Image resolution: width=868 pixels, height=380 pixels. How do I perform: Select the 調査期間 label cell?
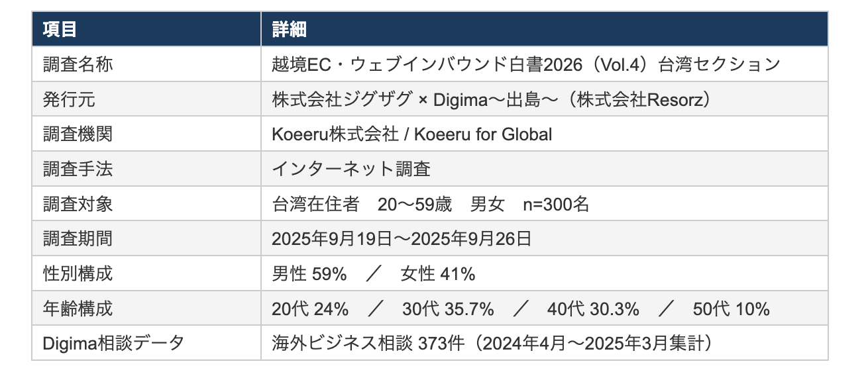coord(78,238)
